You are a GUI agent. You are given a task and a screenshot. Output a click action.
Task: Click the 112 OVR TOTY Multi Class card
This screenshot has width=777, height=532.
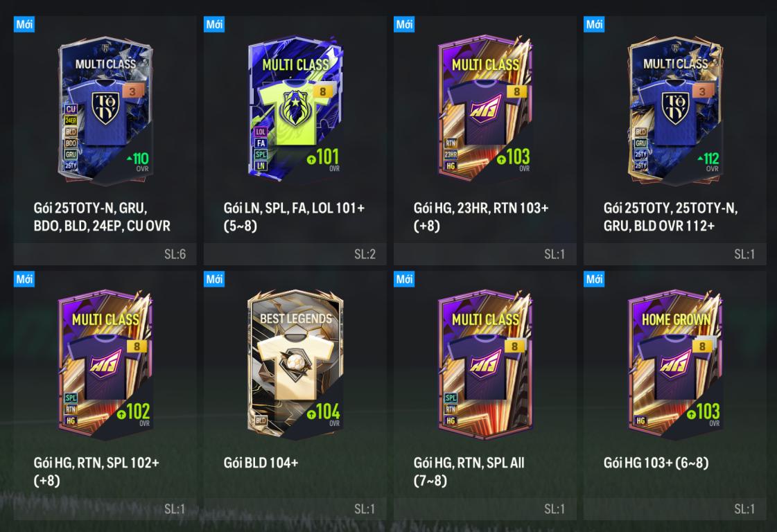coord(675,109)
